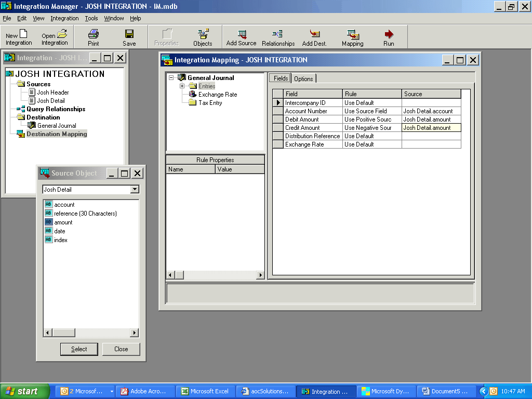Open Microsoft Excel from the taskbar
This screenshot has height=399, width=532.
(x=206, y=391)
